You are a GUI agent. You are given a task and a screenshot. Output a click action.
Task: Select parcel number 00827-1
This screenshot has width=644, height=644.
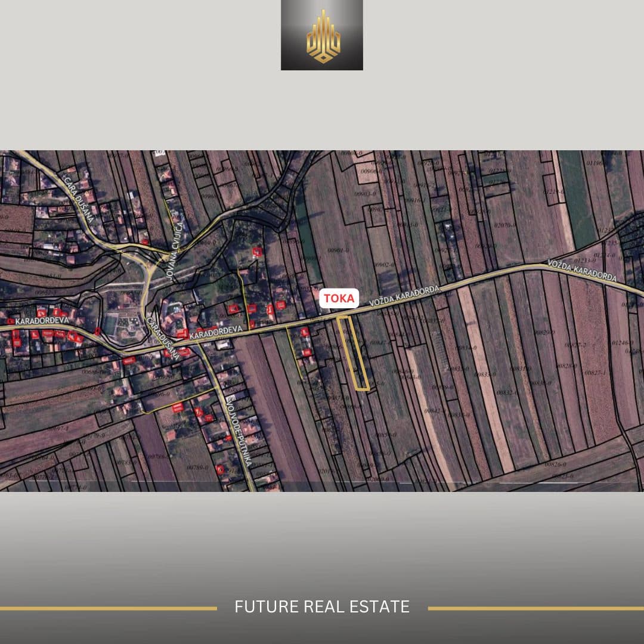[595, 373]
